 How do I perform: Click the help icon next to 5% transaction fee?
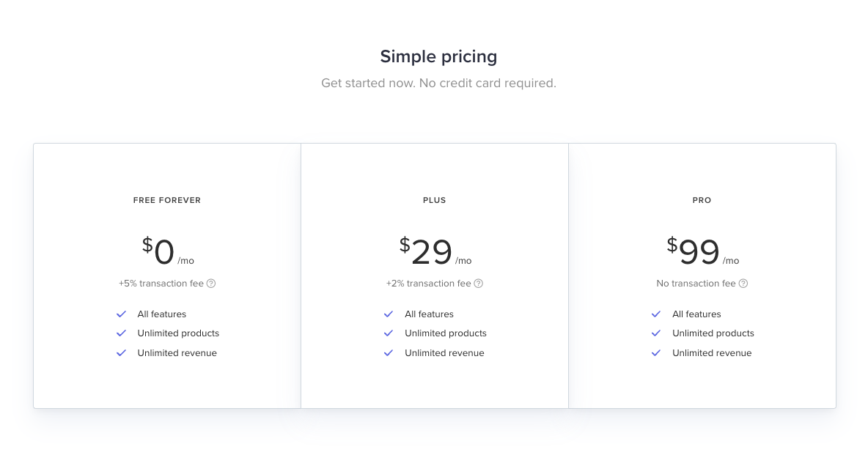click(211, 284)
